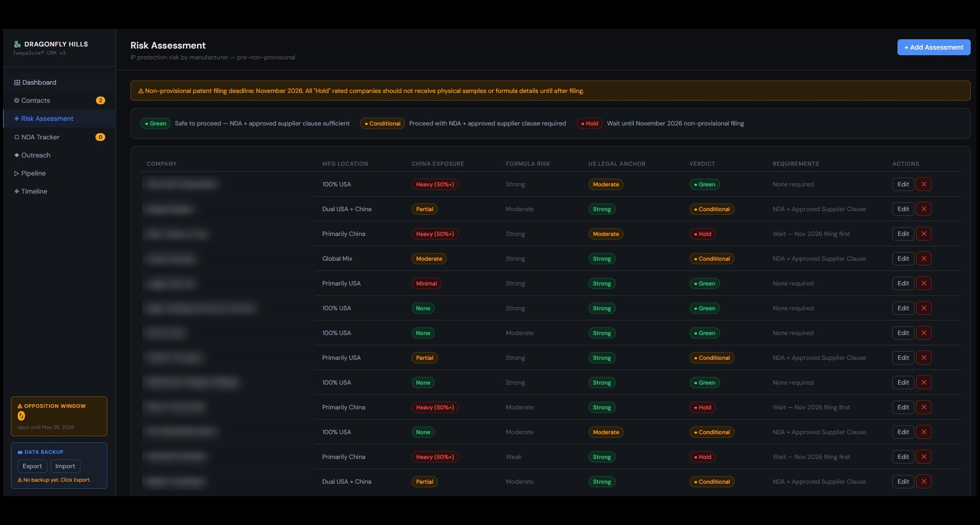
Task: Click the Green legend badge
Action: tap(155, 123)
